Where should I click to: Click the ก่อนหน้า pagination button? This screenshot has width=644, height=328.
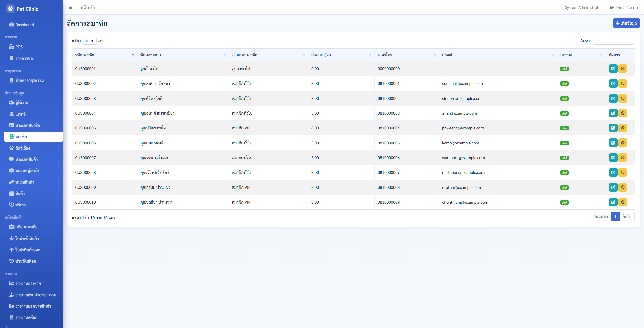click(600, 216)
